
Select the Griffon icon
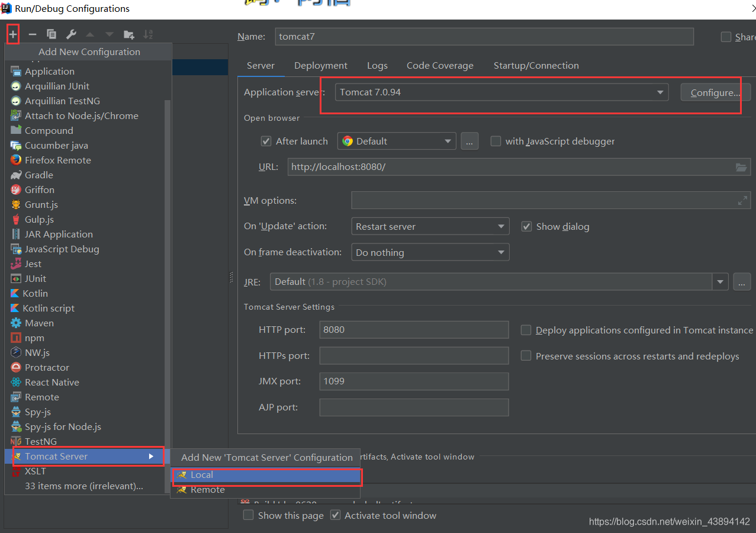click(x=16, y=190)
